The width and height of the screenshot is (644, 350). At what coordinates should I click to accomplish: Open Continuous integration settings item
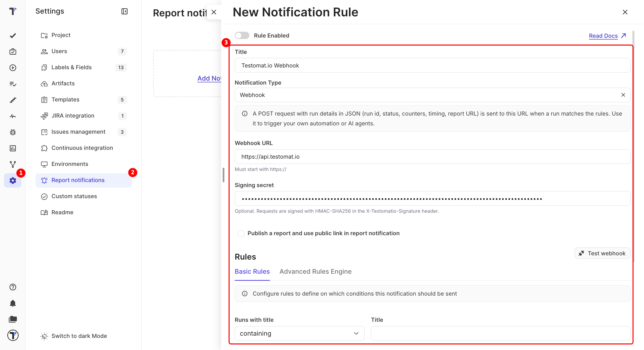point(84,148)
